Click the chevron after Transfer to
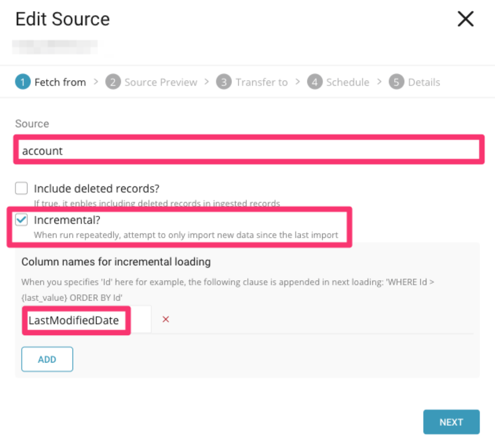 [x=298, y=82]
